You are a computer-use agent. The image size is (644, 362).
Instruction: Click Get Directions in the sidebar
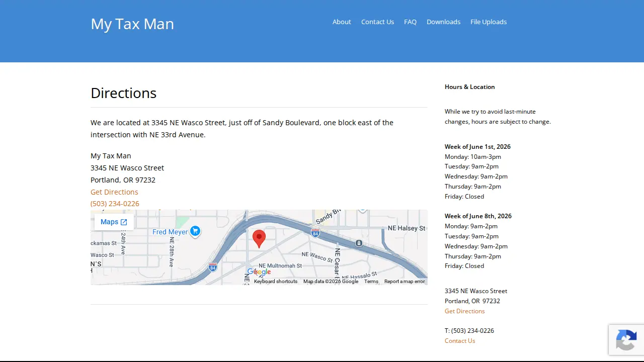(x=465, y=311)
